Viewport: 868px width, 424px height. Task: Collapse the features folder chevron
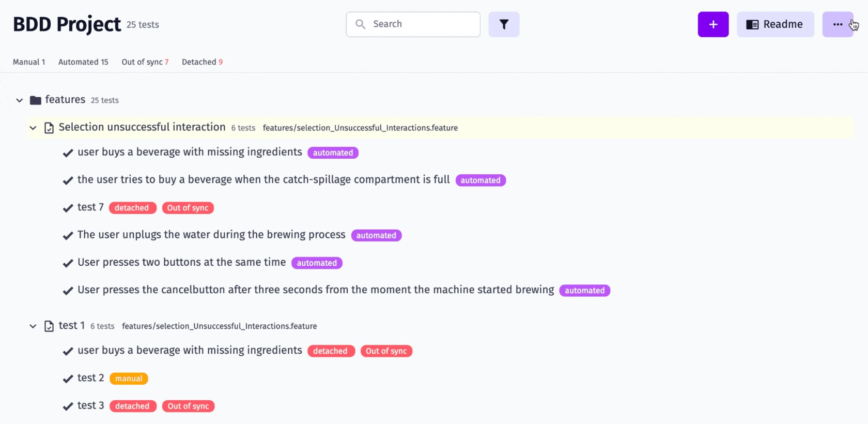pos(20,100)
